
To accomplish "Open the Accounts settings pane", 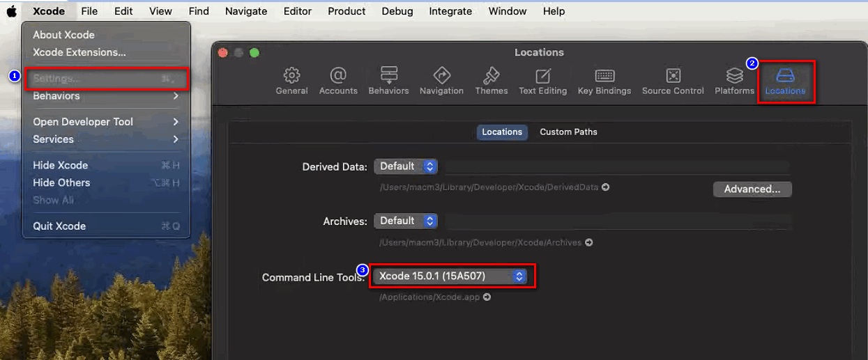I will click(x=338, y=81).
